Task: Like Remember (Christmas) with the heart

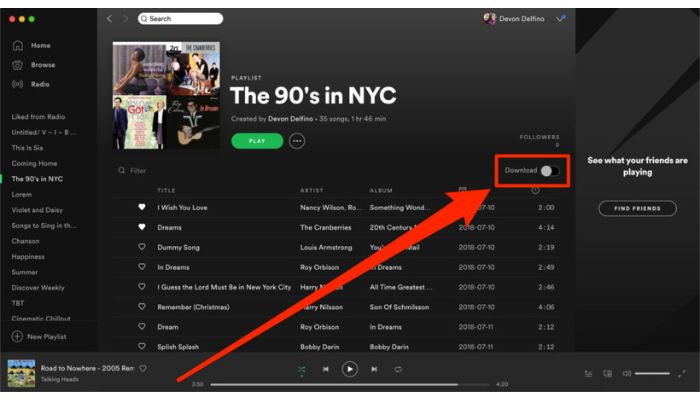Action: pos(142,306)
